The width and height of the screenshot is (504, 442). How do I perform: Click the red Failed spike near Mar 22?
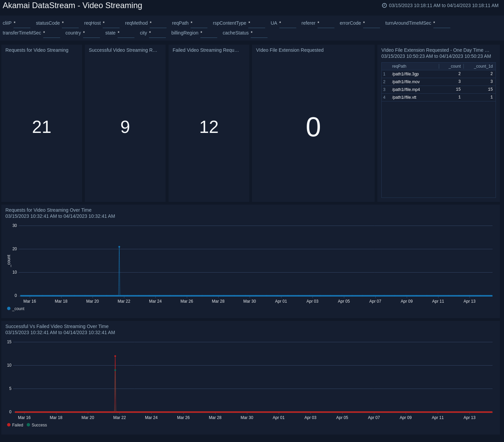(x=115, y=356)
